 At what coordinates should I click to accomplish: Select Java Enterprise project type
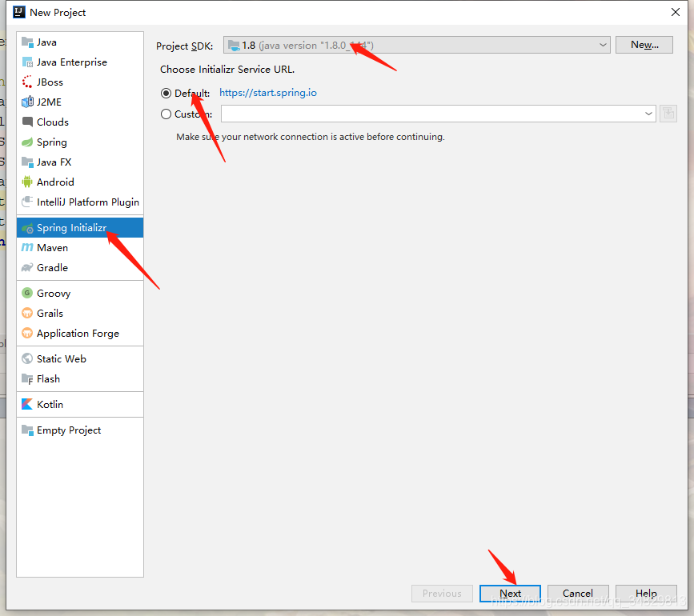pos(80,62)
